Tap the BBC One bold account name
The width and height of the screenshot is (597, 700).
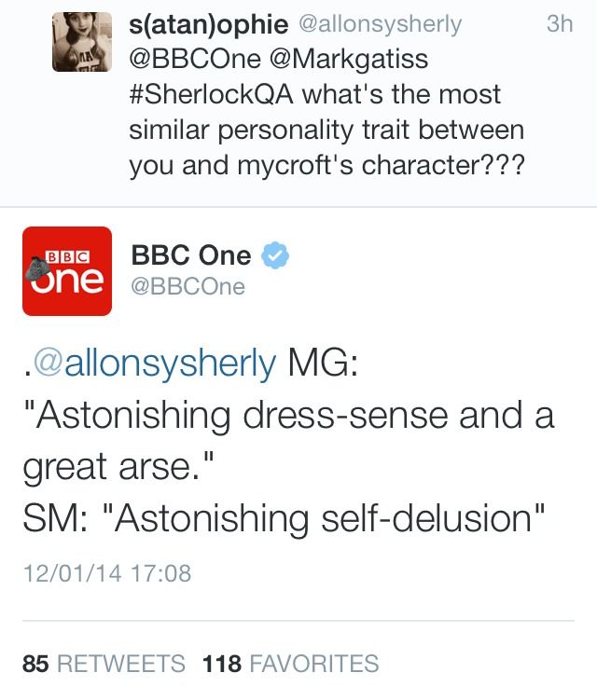pos(191,255)
